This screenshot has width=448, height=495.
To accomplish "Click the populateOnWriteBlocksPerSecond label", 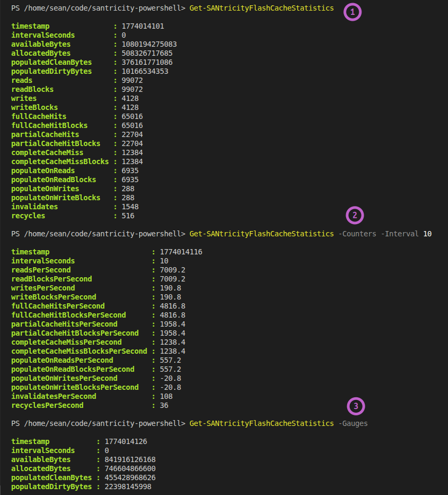I will click(75, 387).
